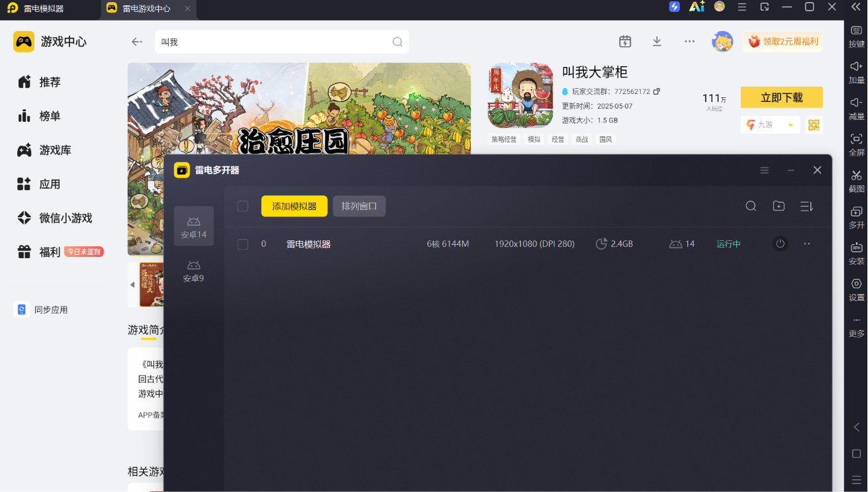Show previous screenshot thumbnails with left arrow
This screenshot has width=868, height=492.
[x=132, y=285]
